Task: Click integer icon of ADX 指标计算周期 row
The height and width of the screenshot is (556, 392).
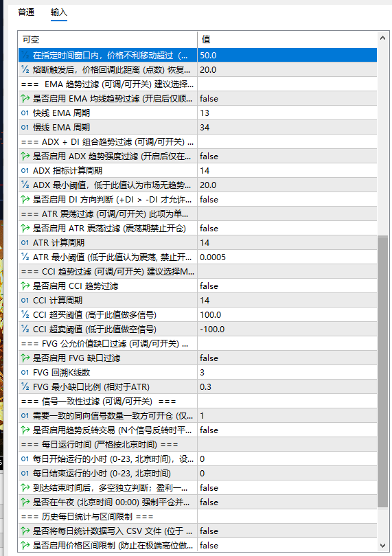Action: (x=25, y=170)
